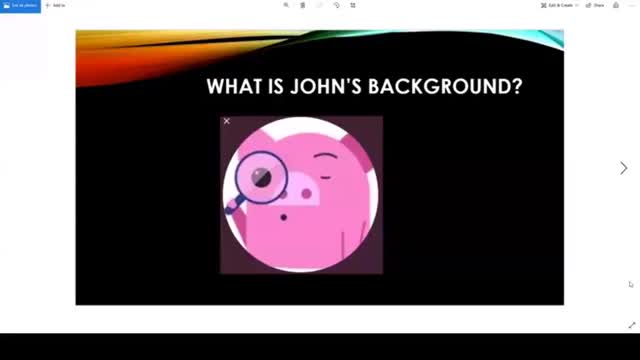
Task: Go to the next photo arrow
Action: pos(623,168)
